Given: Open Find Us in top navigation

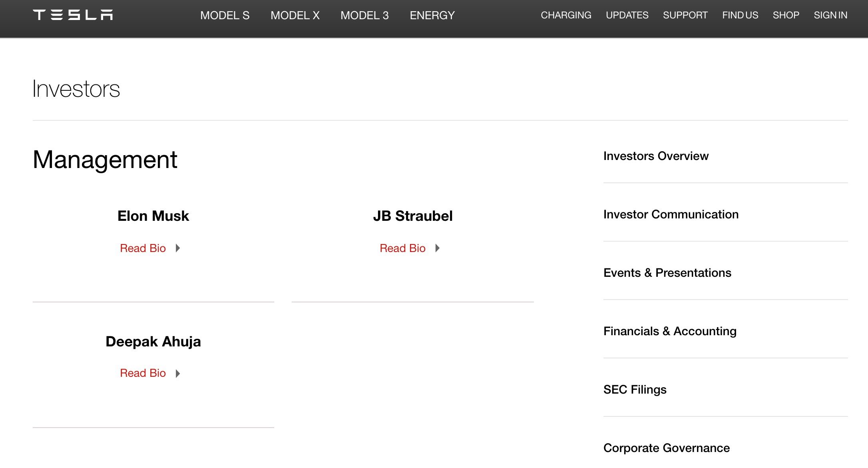Looking at the screenshot, I should (740, 15).
